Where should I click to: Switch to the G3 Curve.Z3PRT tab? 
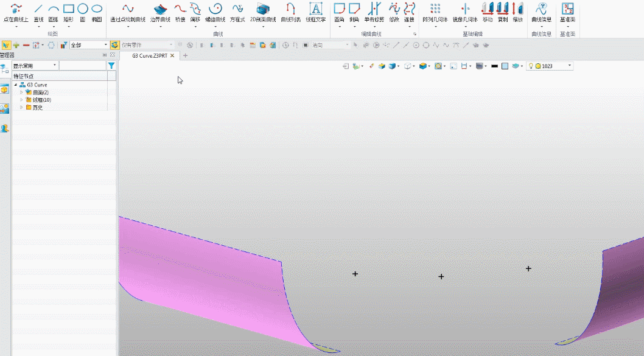tap(149, 55)
